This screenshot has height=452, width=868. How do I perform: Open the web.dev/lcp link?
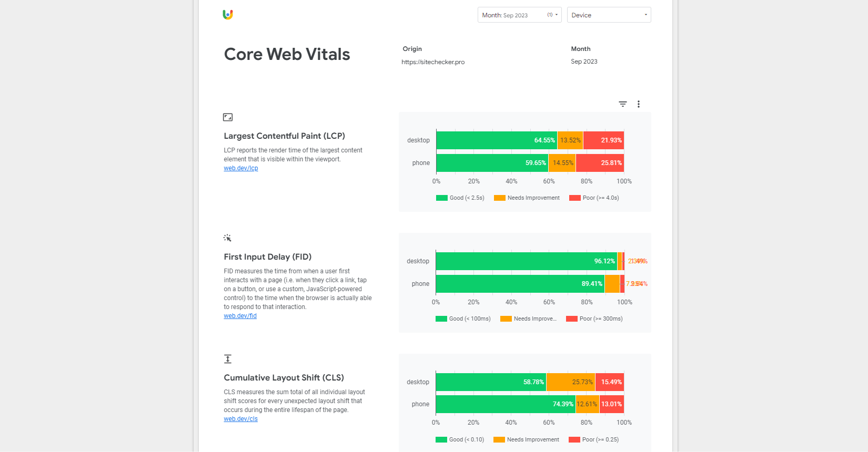tap(241, 168)
